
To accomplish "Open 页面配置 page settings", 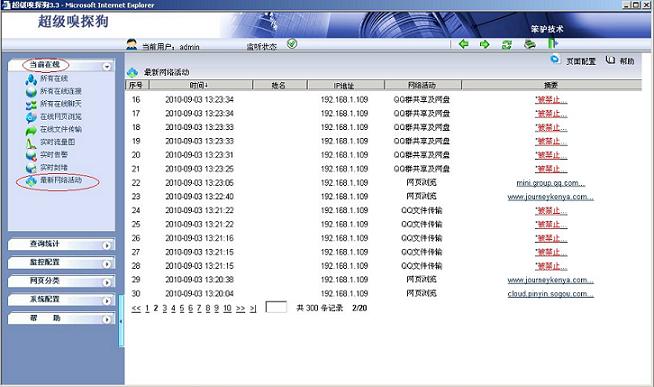I will pyautogui.click(x=581, y=61).
